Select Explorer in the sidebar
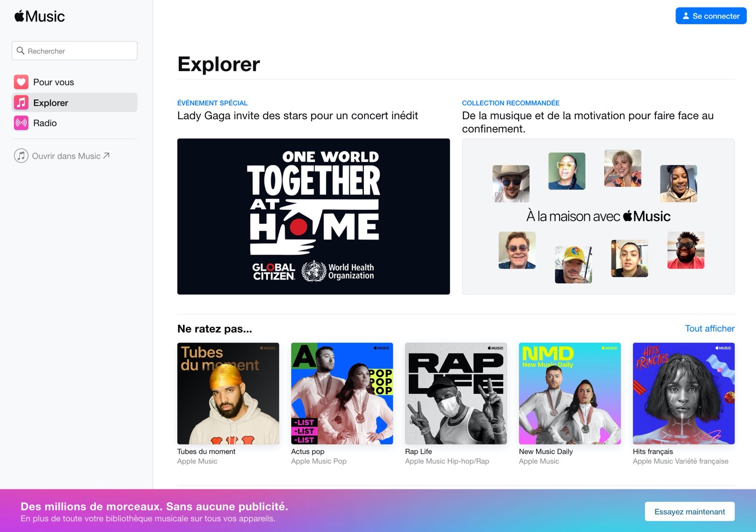This screenshot has height=532, width=756. point(75,103)
